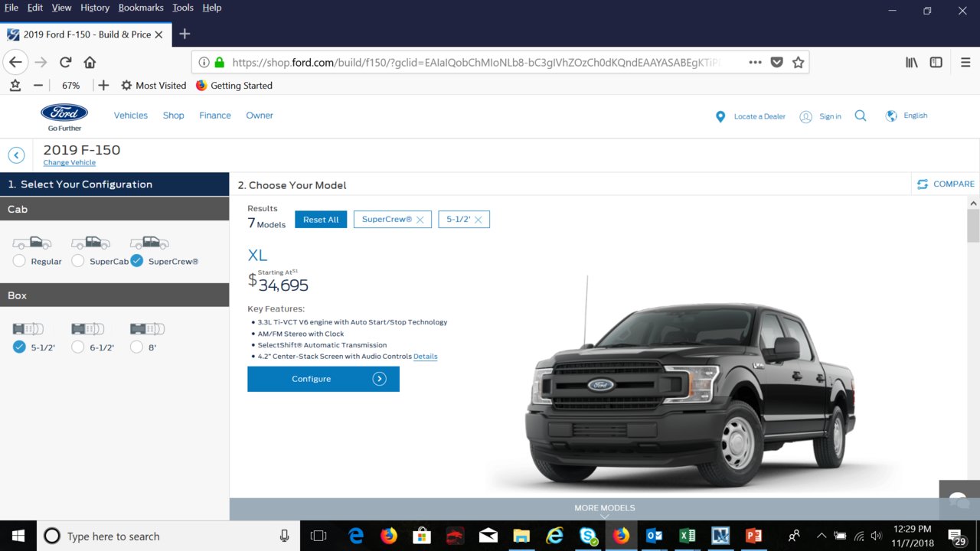Reload the page in Firefox
Screen dimensions: 980x551
pyautogui.click(x=66, y=63)
